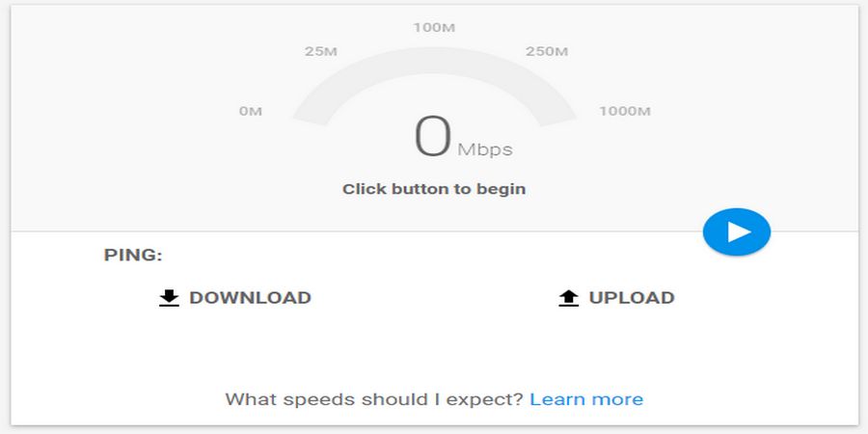
Task: Open the Learn more link
Action: pos(586,399)
